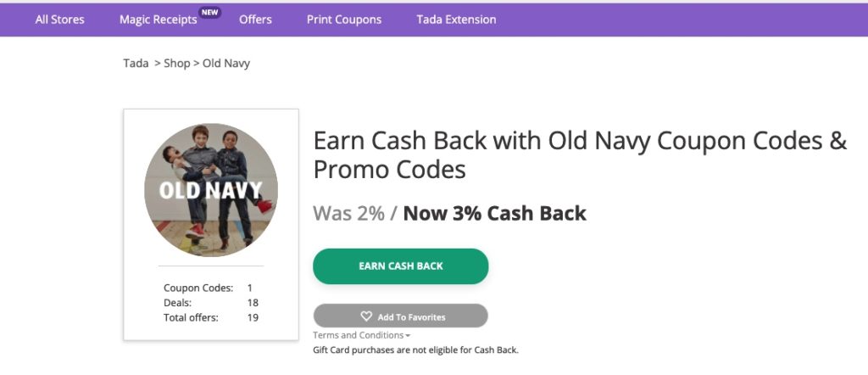The height and width of the screenshot is (375, 868).
Task: Open the Tada Extension page
Action: click(456, 20)
